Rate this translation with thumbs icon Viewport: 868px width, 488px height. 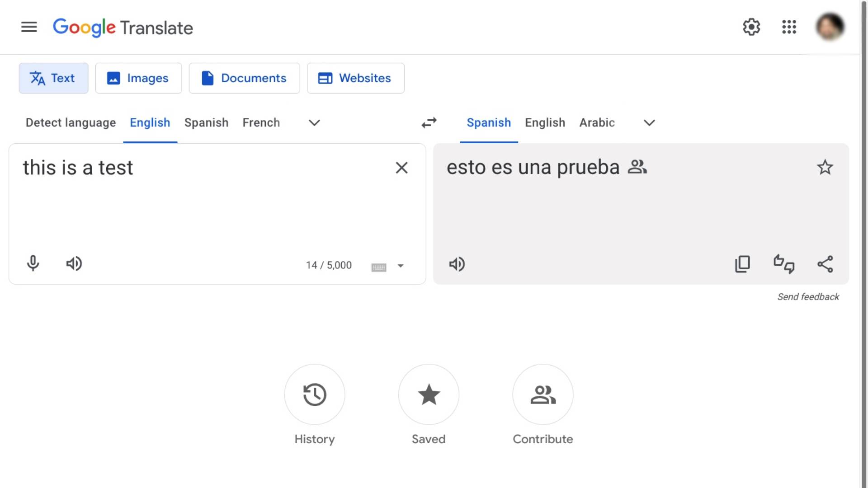tap(783, 264)
